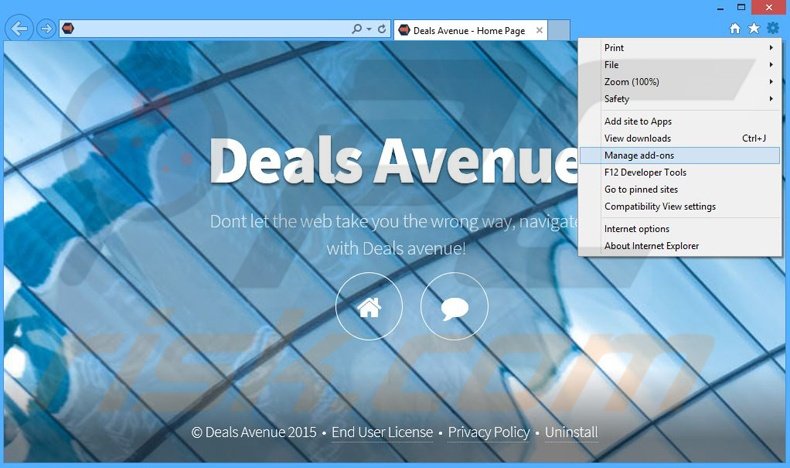Open Internet options
This screenshot has height=468, width=790.
680,229
